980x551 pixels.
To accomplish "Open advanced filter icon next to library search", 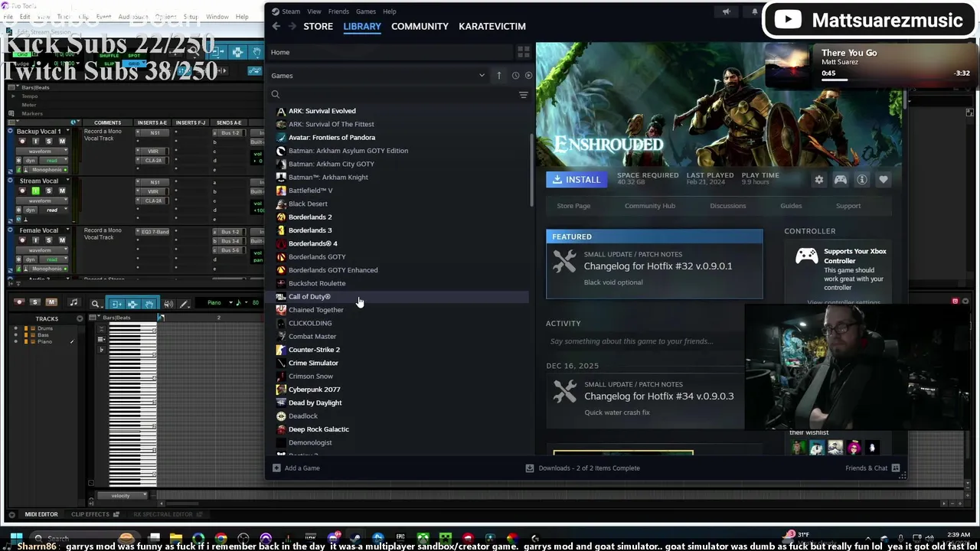I will click(524, 95).
